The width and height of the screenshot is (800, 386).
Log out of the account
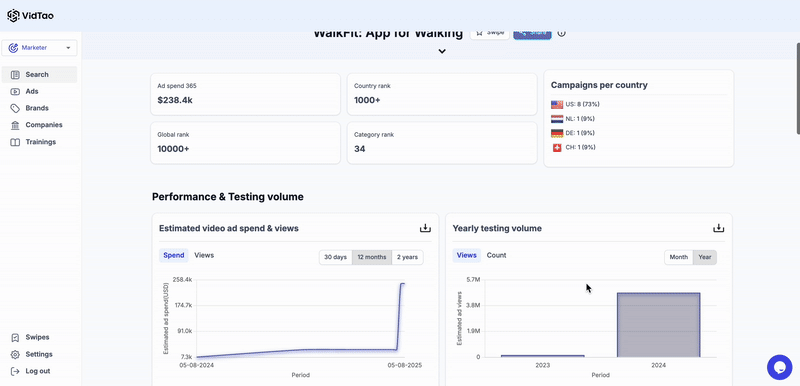point(39,371)
